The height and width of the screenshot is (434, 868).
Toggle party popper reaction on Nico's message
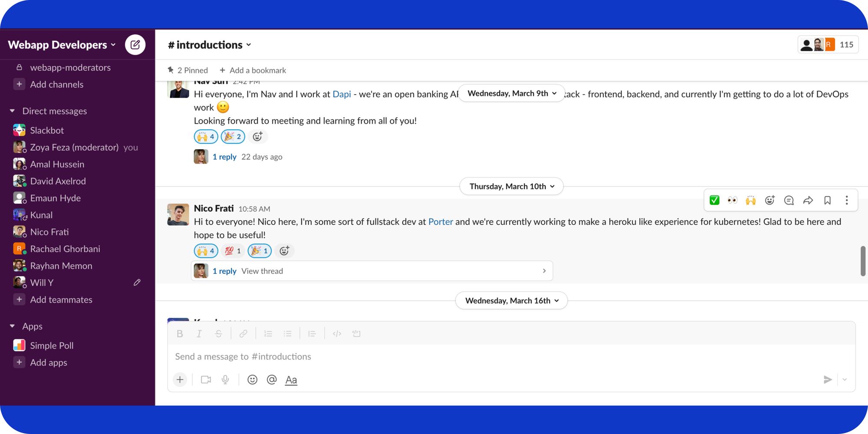[260, 251]
